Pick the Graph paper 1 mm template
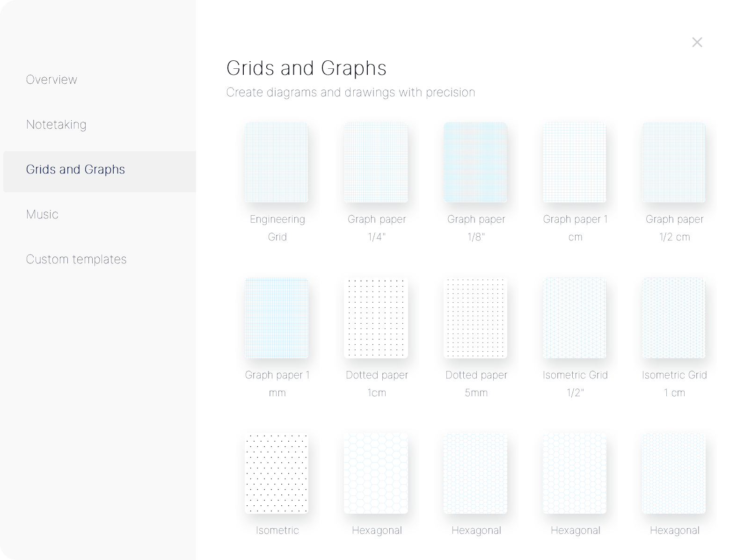The height and width of the screenshot is (560, 744). [x=277, y=318]
